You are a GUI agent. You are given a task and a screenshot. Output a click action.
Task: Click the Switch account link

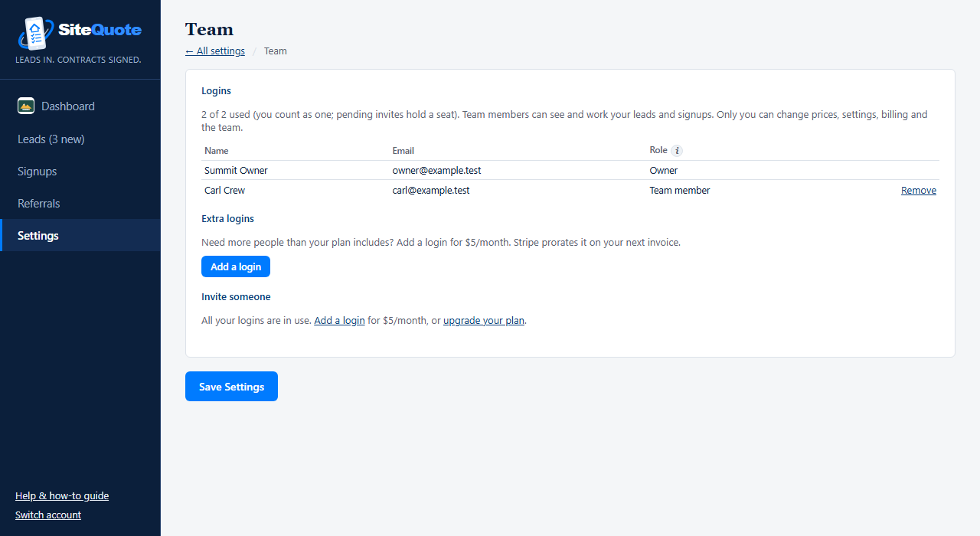[x=48, y=515]
